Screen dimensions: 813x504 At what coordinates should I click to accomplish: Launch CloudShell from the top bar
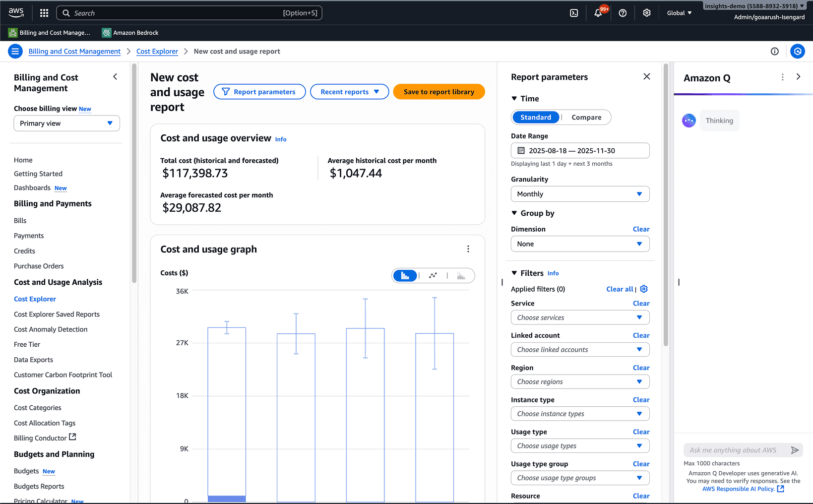pos(574,13)
